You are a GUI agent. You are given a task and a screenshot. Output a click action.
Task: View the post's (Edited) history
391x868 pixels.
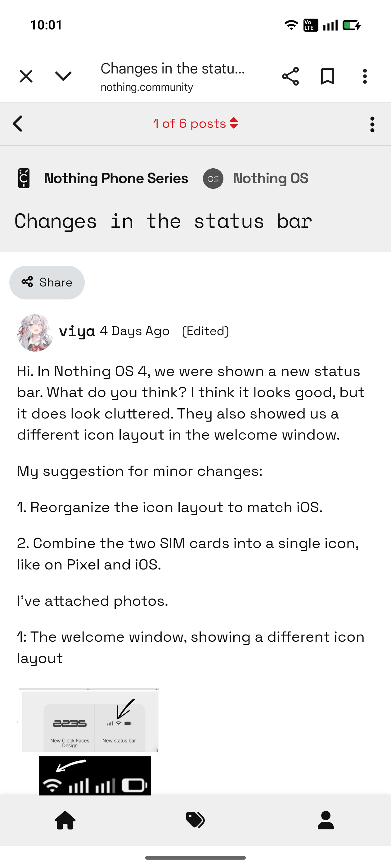click(205, 331)
